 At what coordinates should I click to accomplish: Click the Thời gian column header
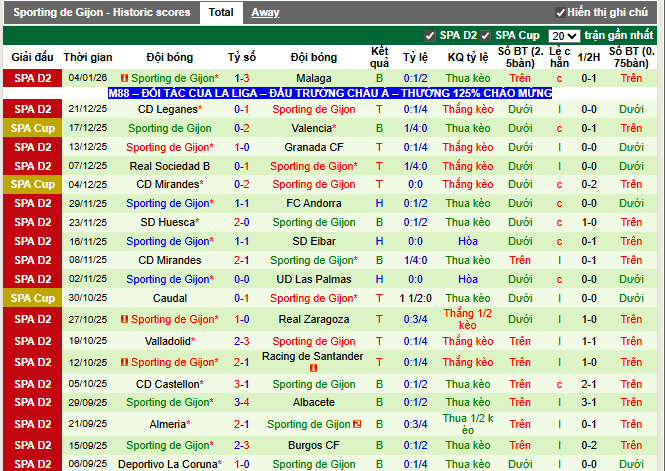88,57
